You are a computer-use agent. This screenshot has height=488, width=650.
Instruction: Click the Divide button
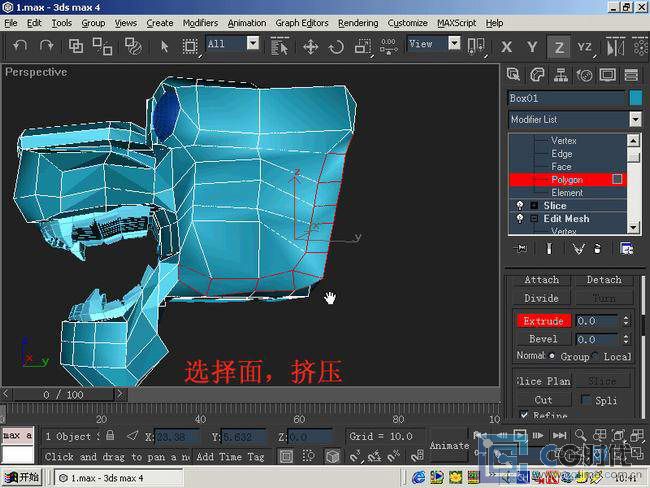tap(541, 298)
